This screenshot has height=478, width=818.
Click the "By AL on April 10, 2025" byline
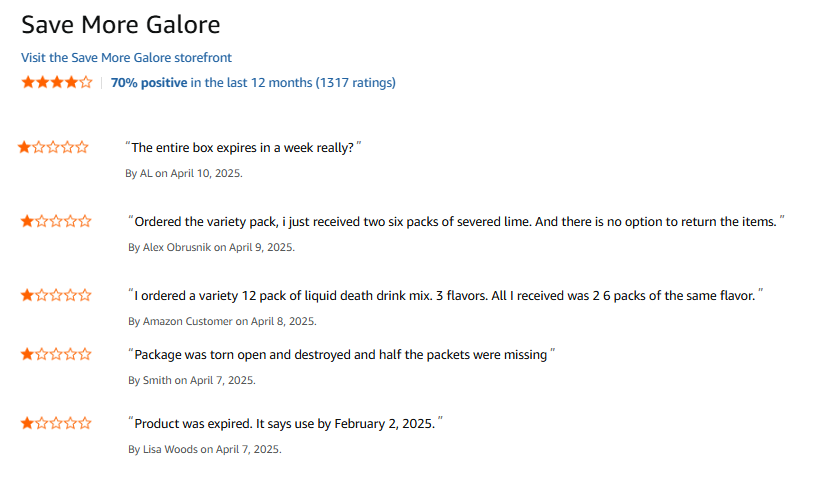pos(184,173)
